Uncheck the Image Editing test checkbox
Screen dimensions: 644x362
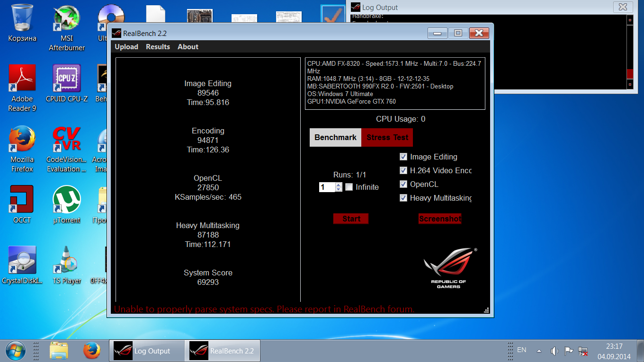[x=403, y=157]
